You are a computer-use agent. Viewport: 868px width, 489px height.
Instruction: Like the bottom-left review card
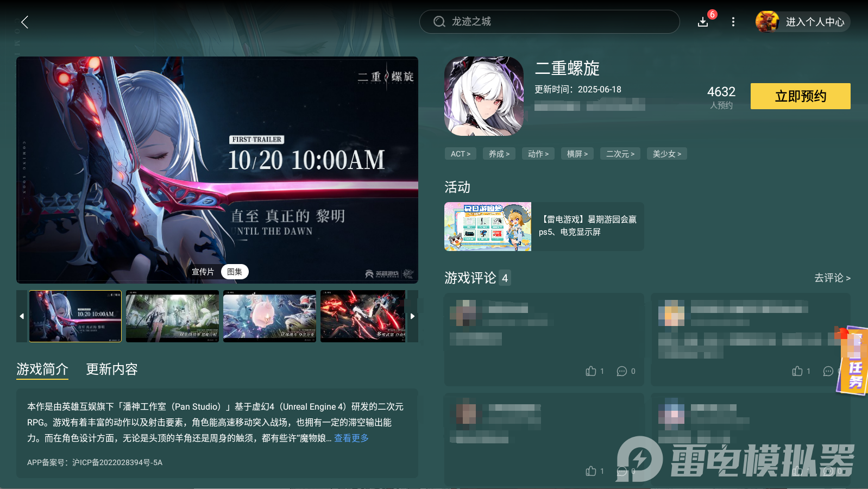[591, 471]
